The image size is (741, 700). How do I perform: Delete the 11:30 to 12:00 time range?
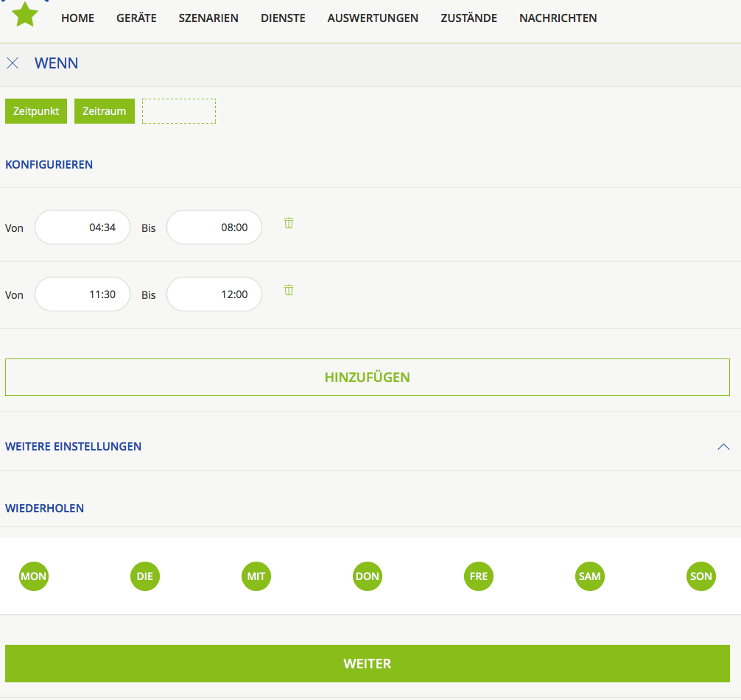289,290
